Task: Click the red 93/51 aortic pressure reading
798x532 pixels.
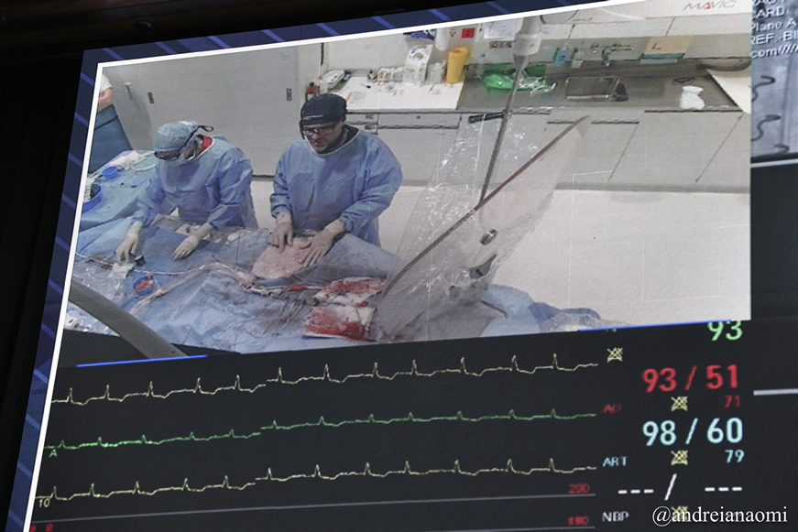Action: pos(690,379)
